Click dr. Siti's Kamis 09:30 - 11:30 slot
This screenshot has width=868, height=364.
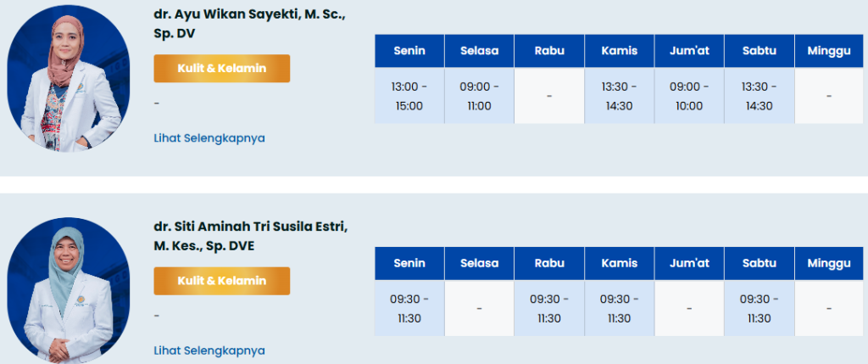pos(619,308)
